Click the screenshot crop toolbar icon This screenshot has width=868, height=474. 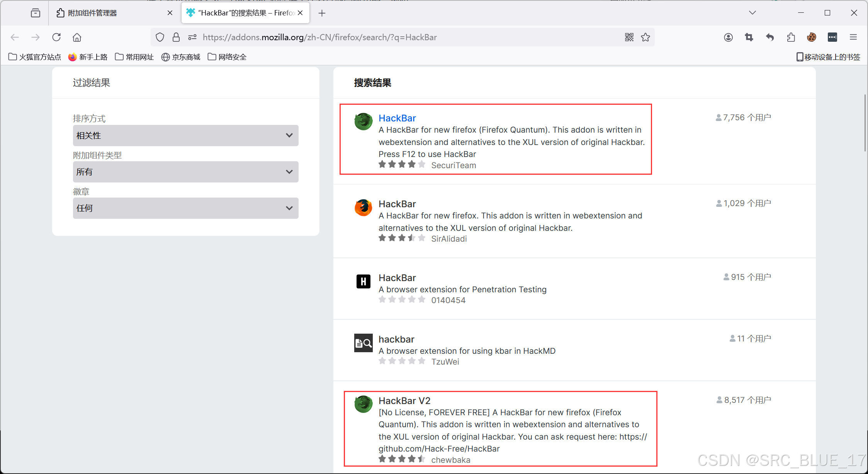[749, 37]
